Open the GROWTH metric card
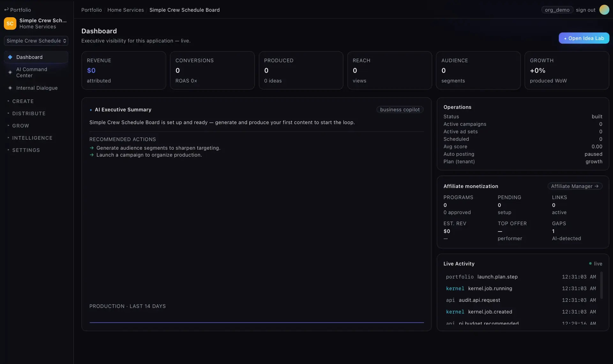The height and width of the screenshot is (364, 613). (x=567, y=70)
